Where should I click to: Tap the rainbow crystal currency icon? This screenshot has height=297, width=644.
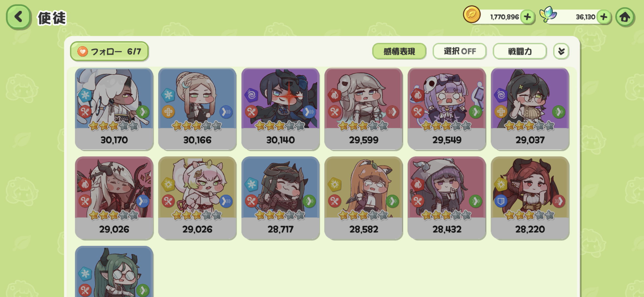548,14
